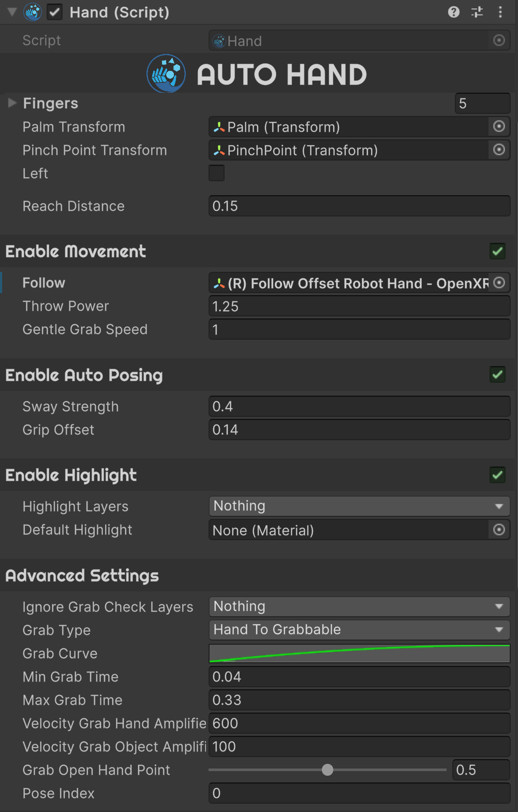The width and height of the screenshot is (518, 812).
Task: Check the Left hand checkbox
Action: 216,173
